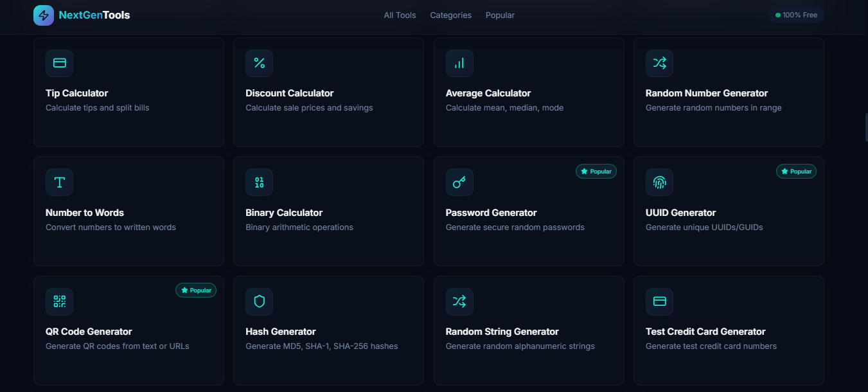Click the 100% Free badge
Image resolution: width=868 pixels, height=392 pixels.
click(x=796, y=13)
